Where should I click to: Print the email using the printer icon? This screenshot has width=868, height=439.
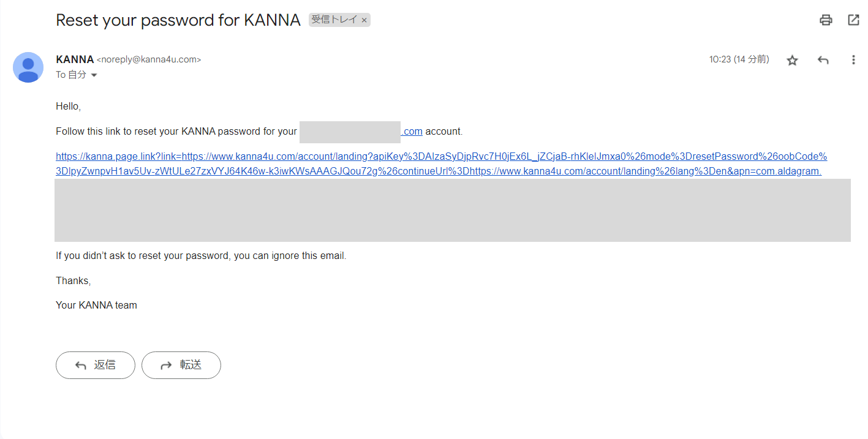(826, 20)
